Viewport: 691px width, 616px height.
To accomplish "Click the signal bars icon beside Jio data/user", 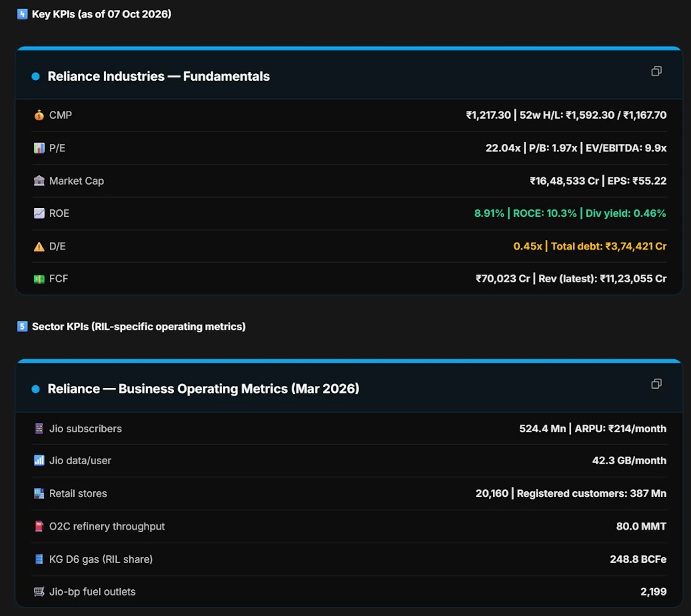I will pyautogui.click(x=39, y=460).
